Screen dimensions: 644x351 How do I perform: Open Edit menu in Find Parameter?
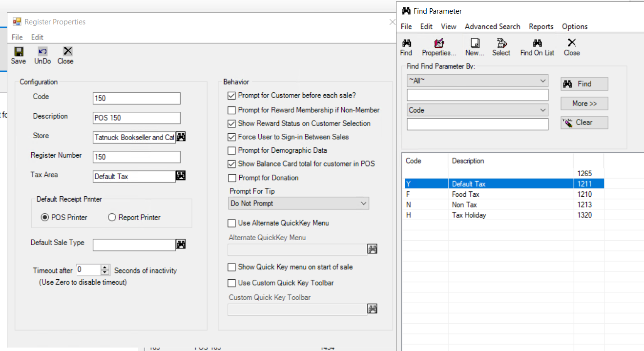[426, 26]
